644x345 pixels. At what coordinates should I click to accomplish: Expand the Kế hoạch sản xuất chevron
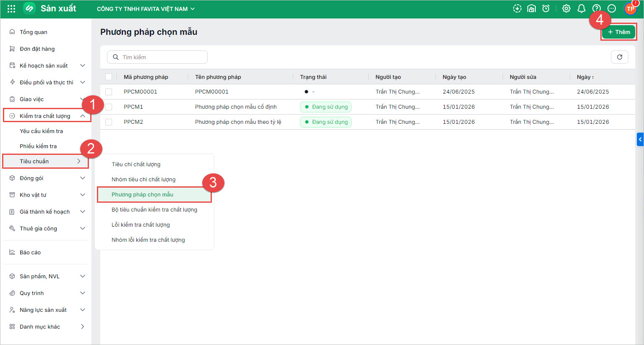(x=83, y=65)
